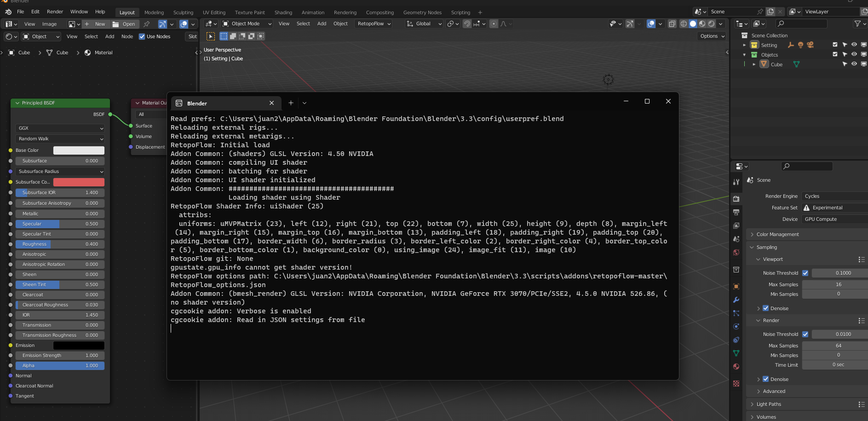Open the Global transform orientation dropdown
Image resolution: width=868 pixels, height=421 pixels.
pos(424,24)
